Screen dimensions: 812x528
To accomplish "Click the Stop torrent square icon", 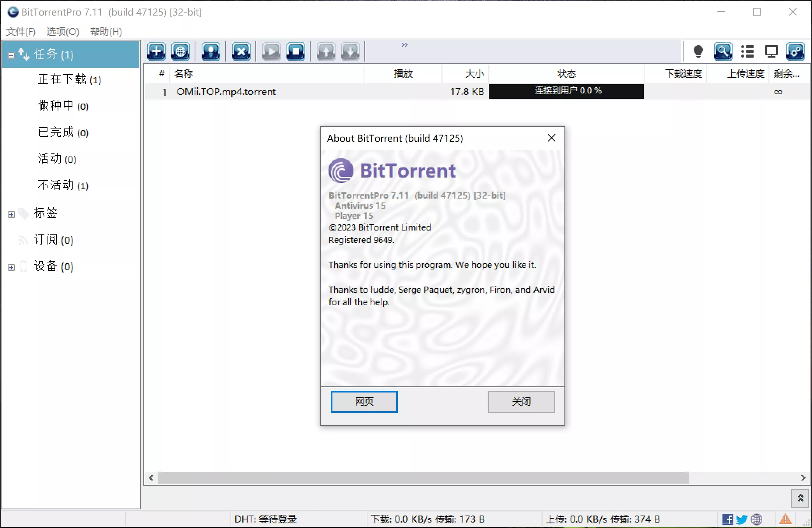I will pyautogui.click(x=295, y=51).
